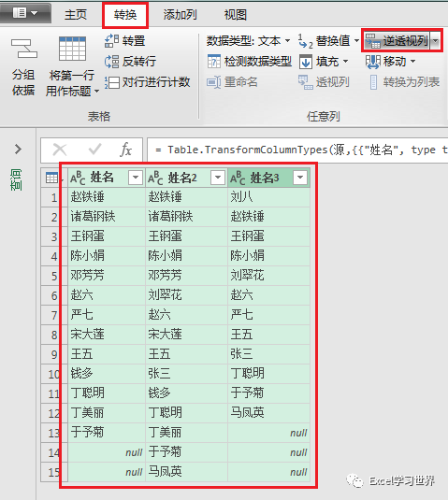The height and width of the screenshot is (500, 448).
Task: Open the 姓名 column filter dropdown
Action: tap(136, 178)
